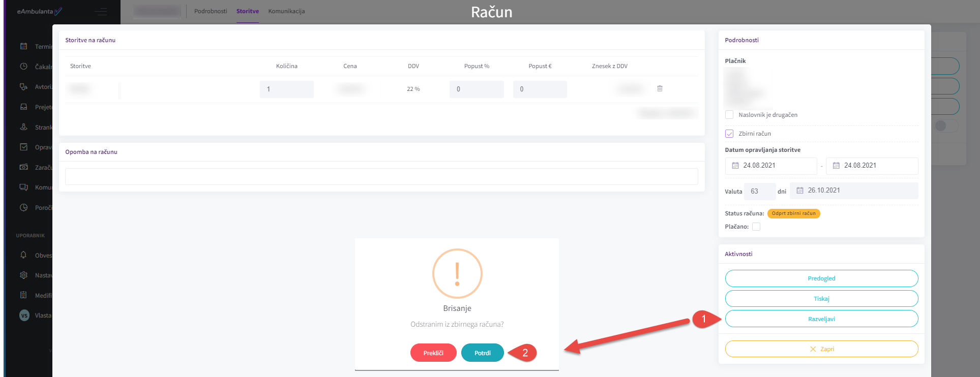
Task: Open the service end date picker
Action: pos(871,166)
